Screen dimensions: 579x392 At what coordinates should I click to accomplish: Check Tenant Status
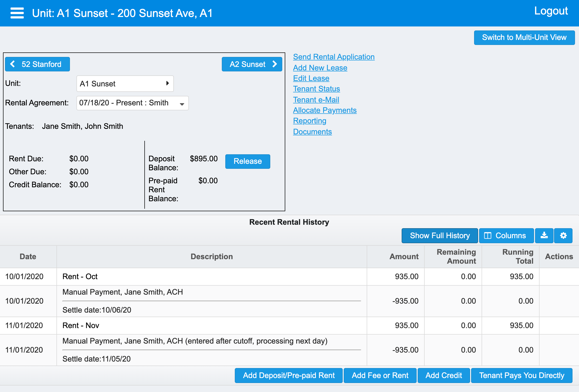click(316, 89)
